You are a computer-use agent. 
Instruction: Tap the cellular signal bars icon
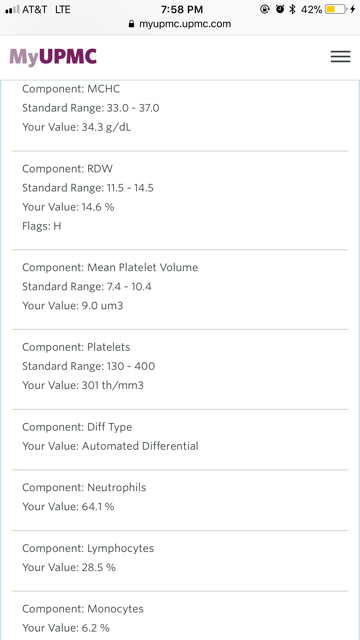click(12, 9)
